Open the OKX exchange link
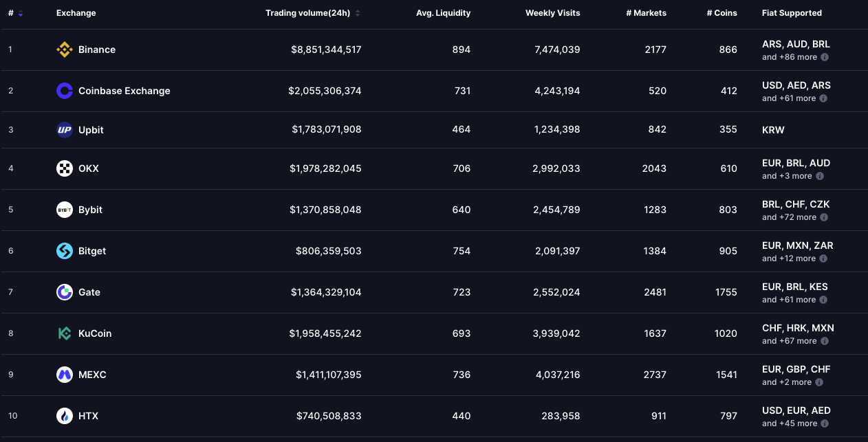Viewport: 868px width, 442px height. click(89, 168)
